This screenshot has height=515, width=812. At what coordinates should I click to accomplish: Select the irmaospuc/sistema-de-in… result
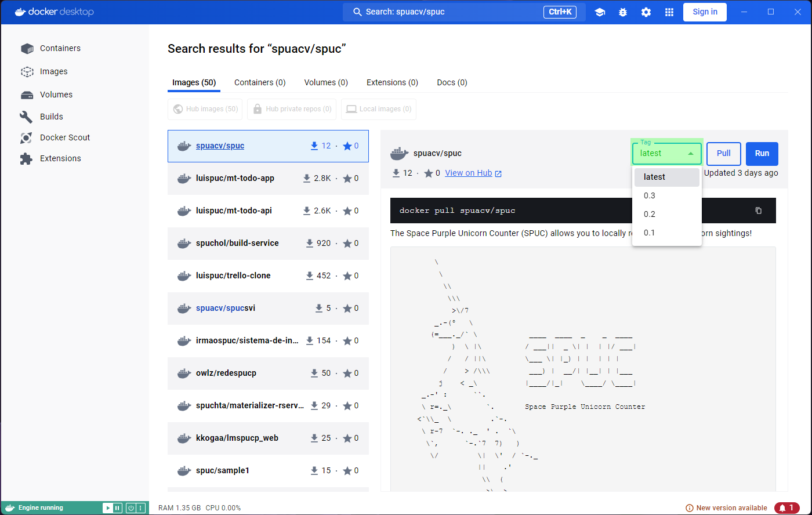[268, 340]
